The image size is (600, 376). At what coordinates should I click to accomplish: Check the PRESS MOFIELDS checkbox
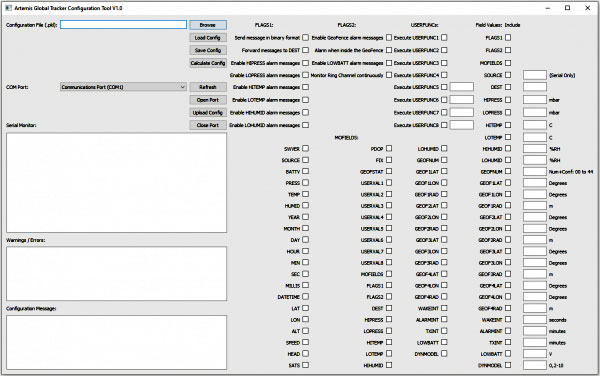click(305, 183)
